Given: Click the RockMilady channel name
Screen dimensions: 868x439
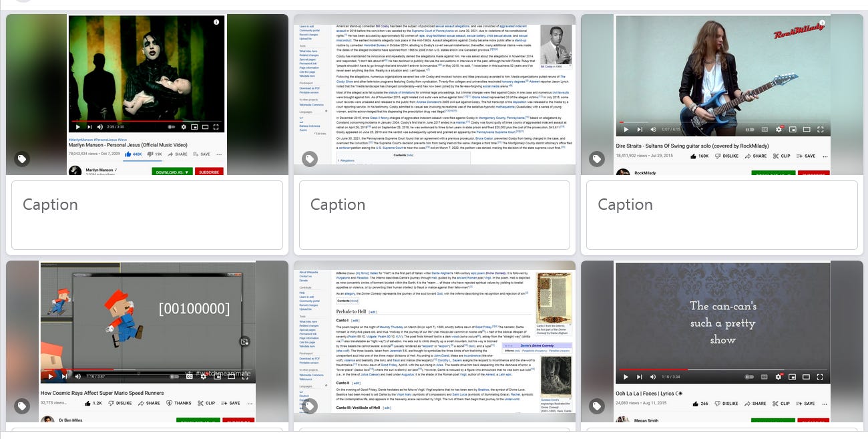Looking at the screenshot, I should point(645,172).
